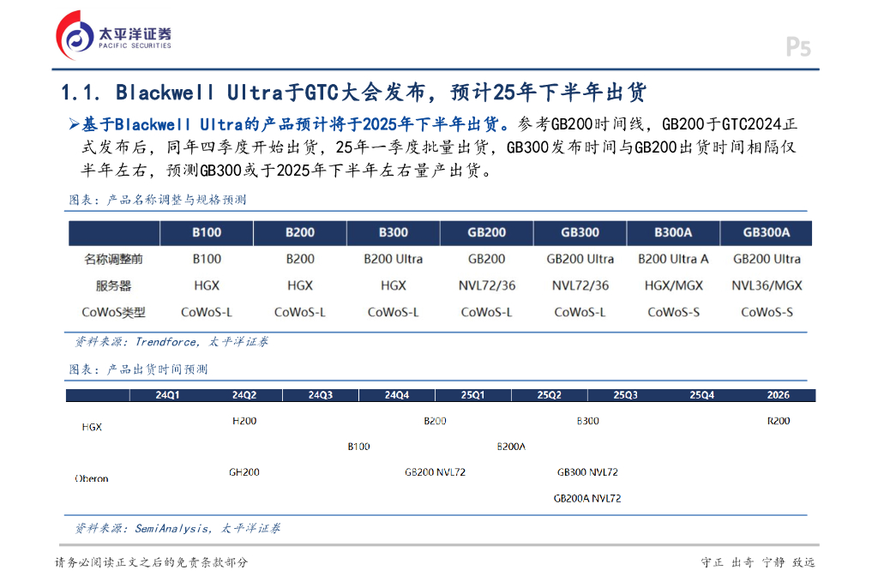This screenshot has height=588, width=878.
Task: Click the B200 entry in the timeline chart
Action: (x=435, y=421)
